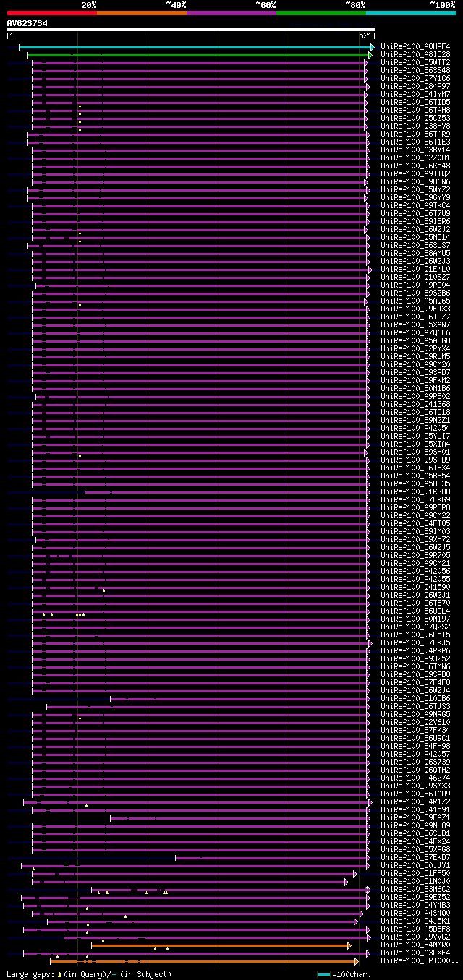Select label UniRef100_B9FAZ1
This screenshot has height=980, width=463.
[415, 818]
